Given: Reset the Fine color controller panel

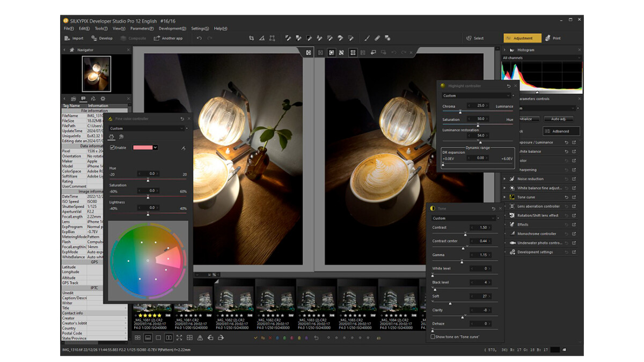Looking at the screenshot, I should pyautogui.click(x=182, y=119).
